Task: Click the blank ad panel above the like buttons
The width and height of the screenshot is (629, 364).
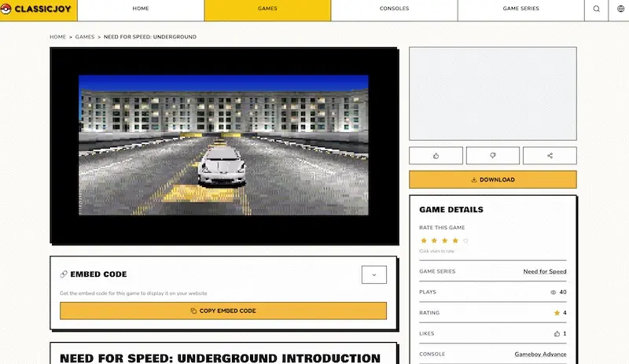Action: pos(493,94)
